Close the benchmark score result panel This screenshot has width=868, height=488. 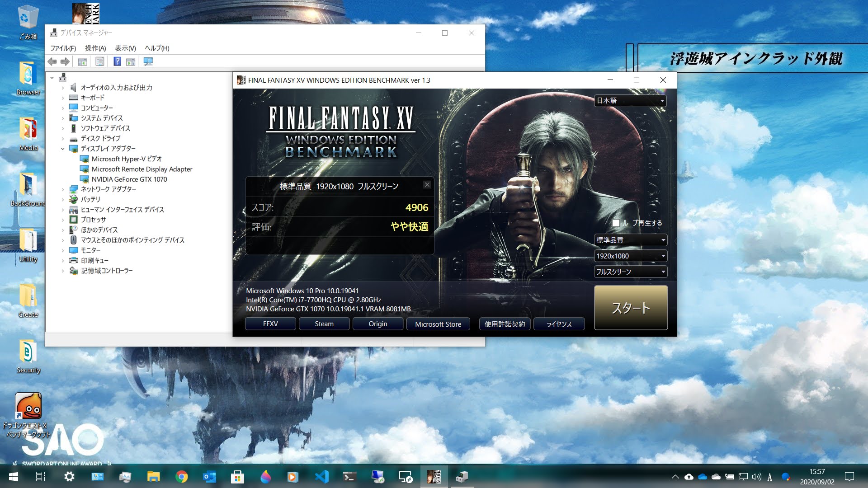pos(427,184)
